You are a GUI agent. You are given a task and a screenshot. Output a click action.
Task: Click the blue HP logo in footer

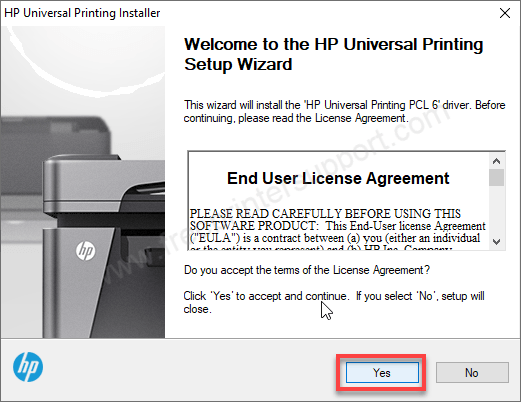pyautogui.click(x=28, y=367)
